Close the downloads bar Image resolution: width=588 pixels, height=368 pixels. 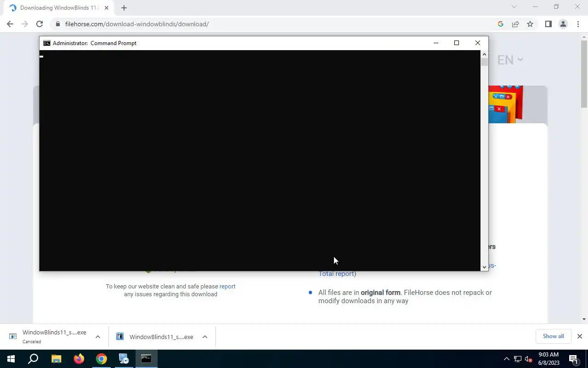(x=580, y=336)
